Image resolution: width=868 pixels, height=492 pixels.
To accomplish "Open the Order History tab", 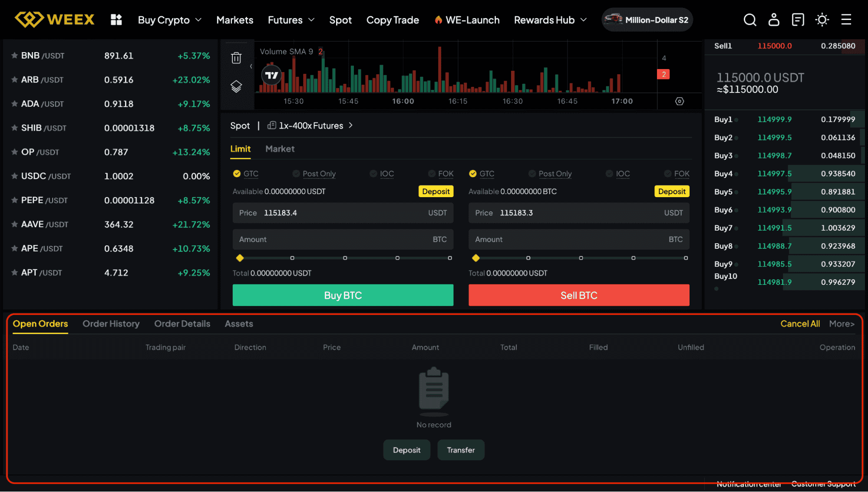I will (x=111, y=324).
